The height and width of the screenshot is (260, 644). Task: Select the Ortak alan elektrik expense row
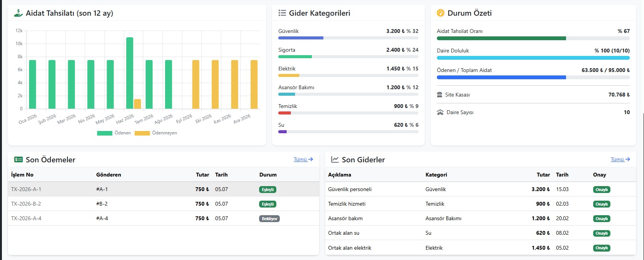click(x=480, y=248)
